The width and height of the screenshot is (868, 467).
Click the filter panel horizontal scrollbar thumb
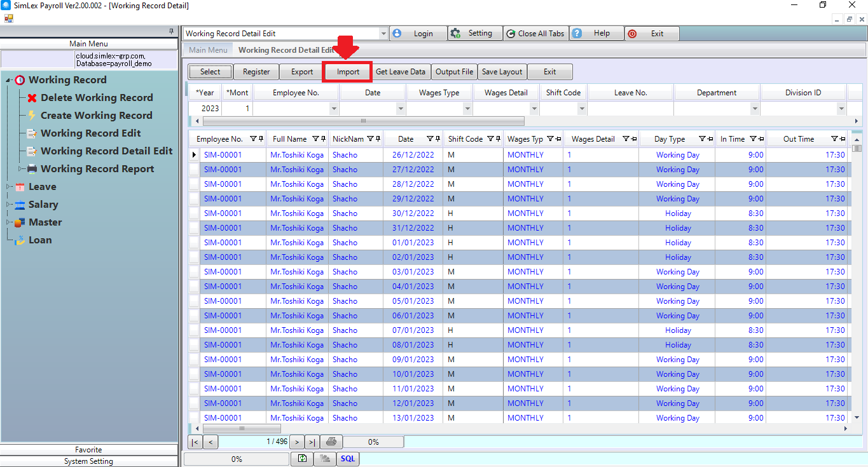point(363,121)
